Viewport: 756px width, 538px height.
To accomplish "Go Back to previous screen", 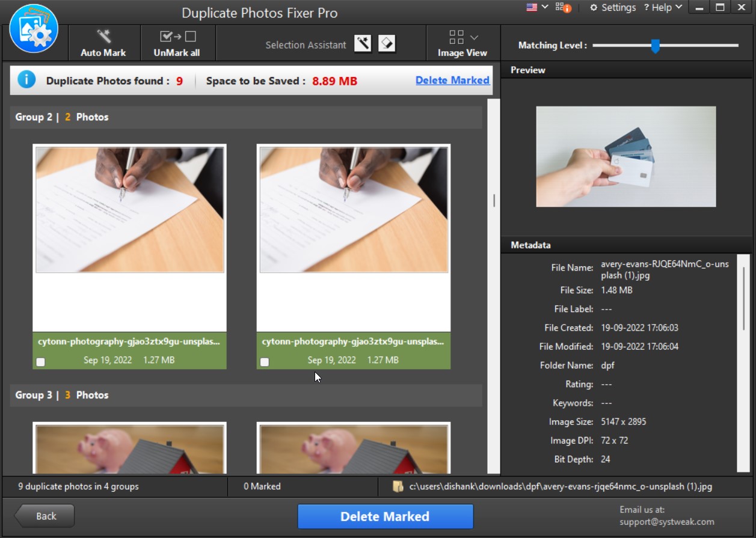I will pos(45,516).
